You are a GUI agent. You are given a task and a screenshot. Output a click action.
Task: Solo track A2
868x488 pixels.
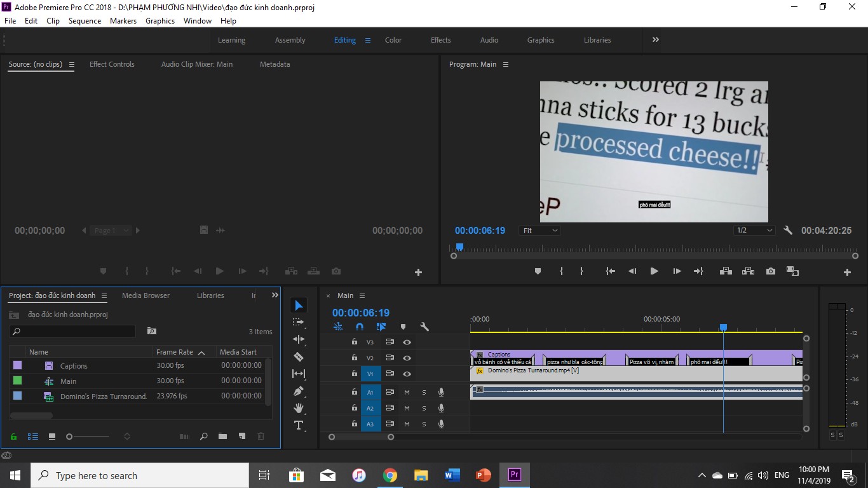[424, 408]
